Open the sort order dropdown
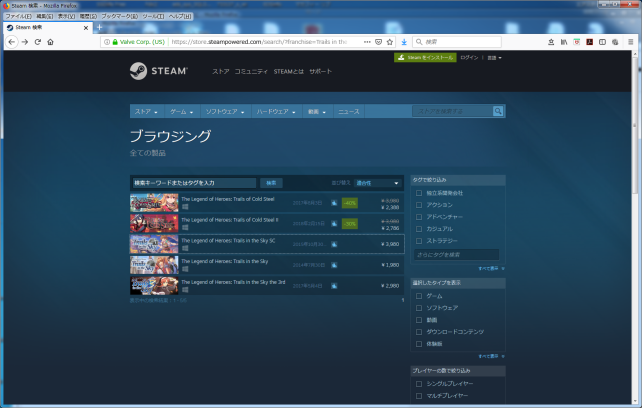Image resolution: width=642 pixels, height=408 pixels. (377, 183)
